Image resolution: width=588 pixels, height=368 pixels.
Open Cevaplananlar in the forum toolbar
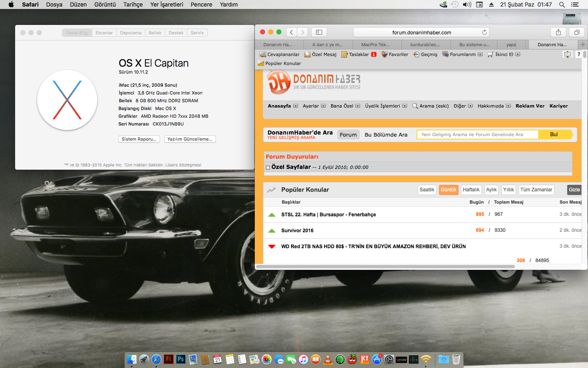[x=280, y=54]
